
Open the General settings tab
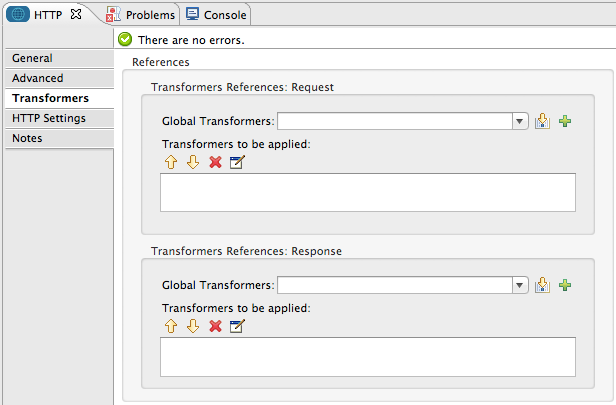click(x=32, y=58)
